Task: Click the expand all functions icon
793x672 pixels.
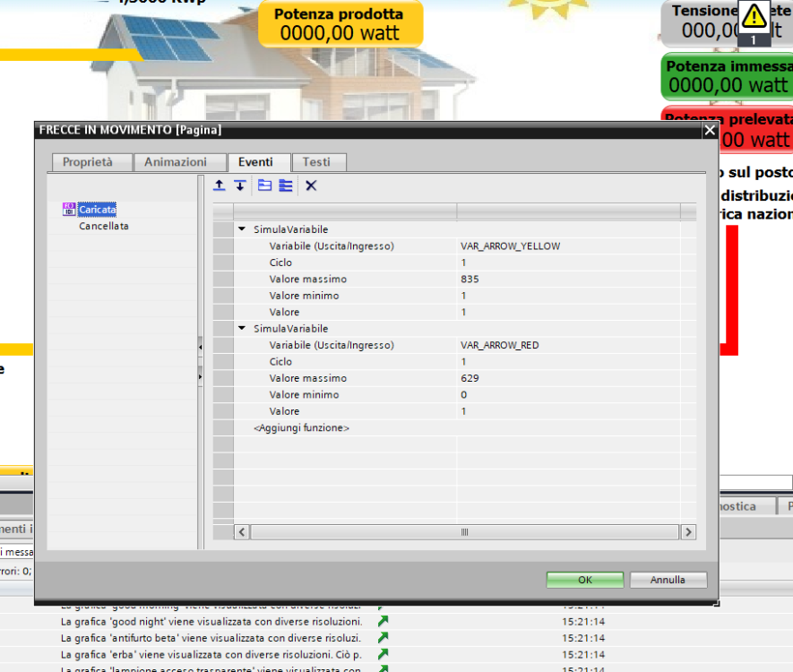Action: [x=286, y=185]
